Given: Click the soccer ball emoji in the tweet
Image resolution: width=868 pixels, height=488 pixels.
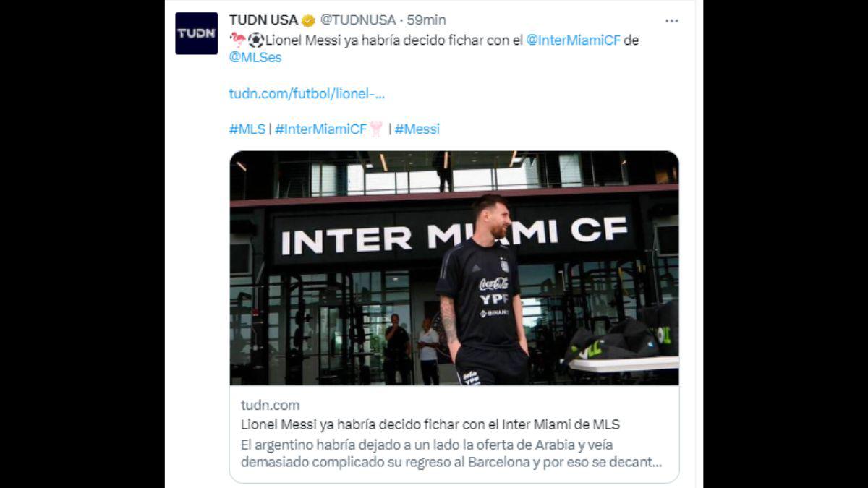Looking at the screenshot, I should [x=256, y=40].
